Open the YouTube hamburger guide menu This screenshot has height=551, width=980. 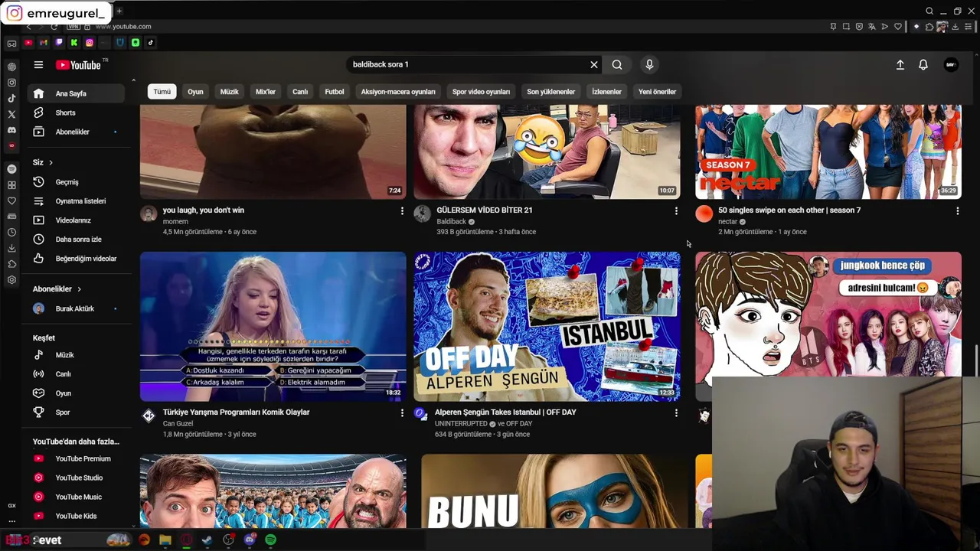click(38, 65)
